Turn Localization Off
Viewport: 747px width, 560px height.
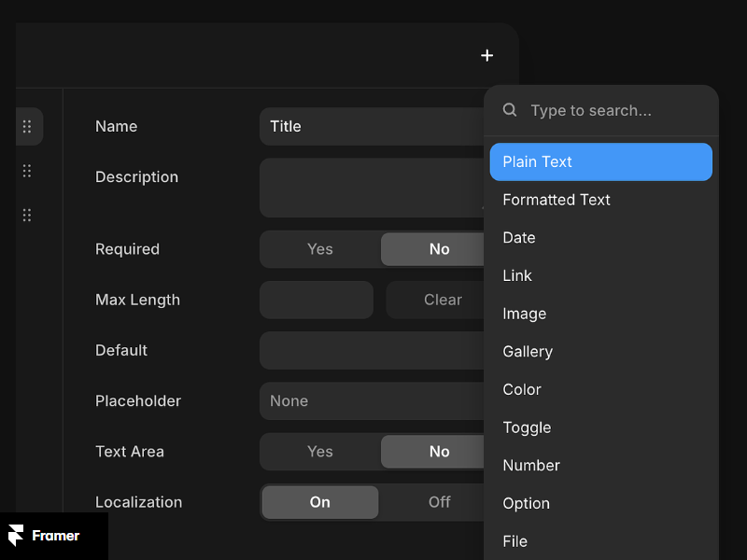click(x=437, y=502)
